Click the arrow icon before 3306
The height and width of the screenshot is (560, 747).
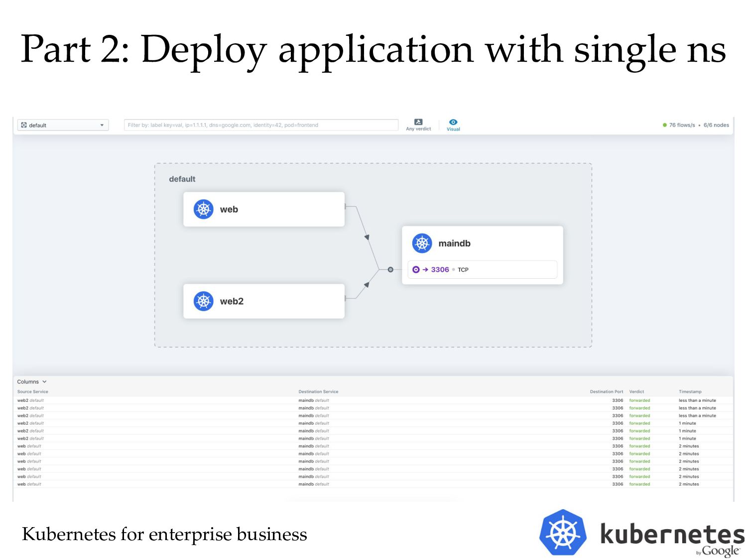point(425,270)
